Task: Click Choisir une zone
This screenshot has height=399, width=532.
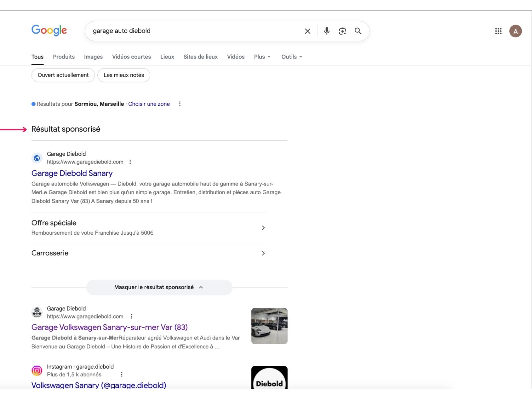Action: coord(149,104)
